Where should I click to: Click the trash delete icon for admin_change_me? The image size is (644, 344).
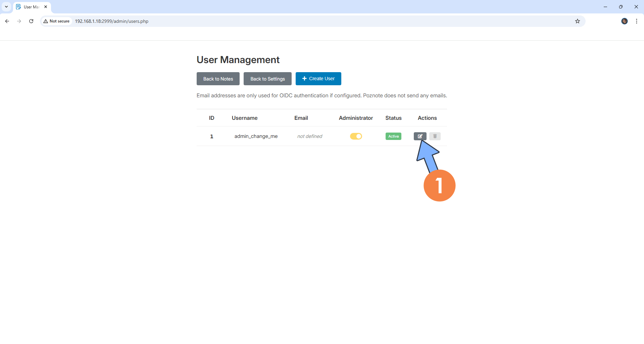pyautogui.click(x=435, y=136)
